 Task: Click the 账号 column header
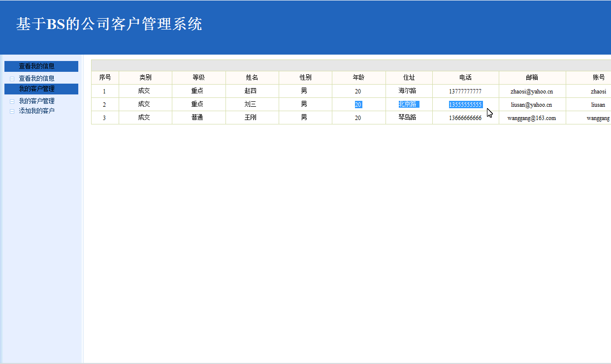coord(598,78)
